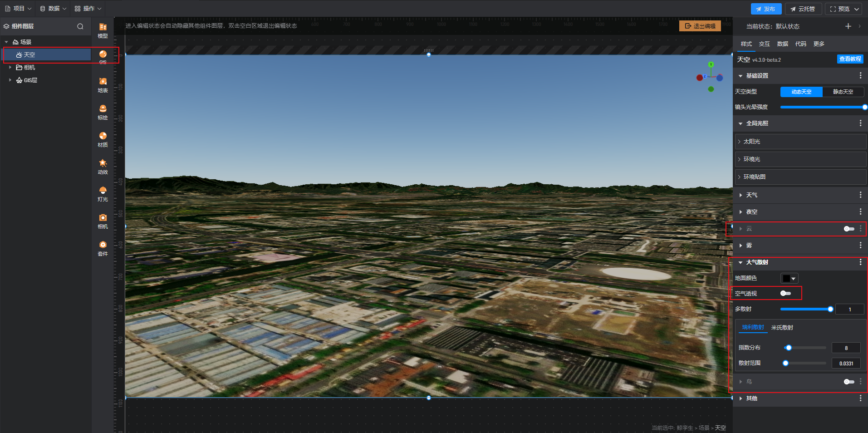Viewport: 868px width, 433px height.
Task: Select the 灯光 (Lighting) icon
Action: 103,193
